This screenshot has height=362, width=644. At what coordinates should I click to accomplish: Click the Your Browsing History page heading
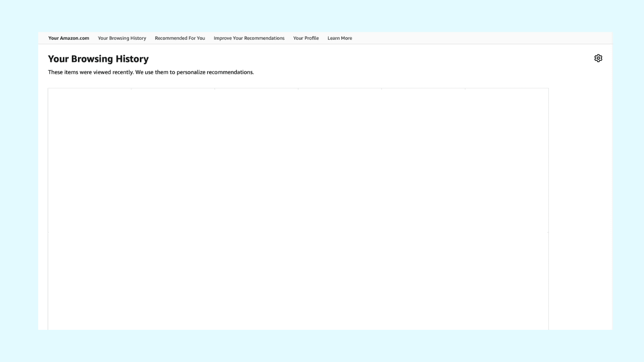tap(98, 59)
